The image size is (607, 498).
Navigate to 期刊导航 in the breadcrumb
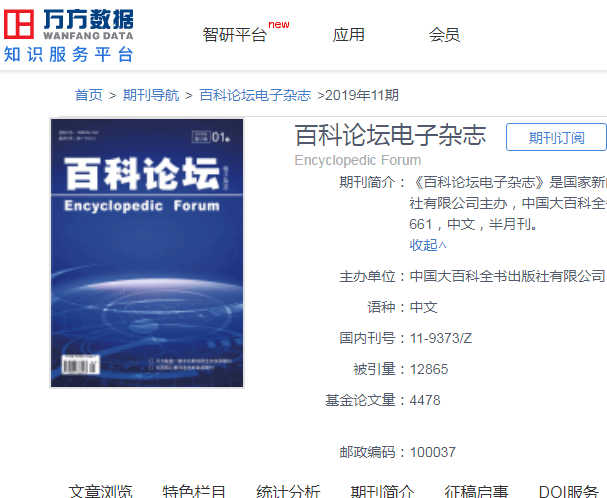point(151,95)
